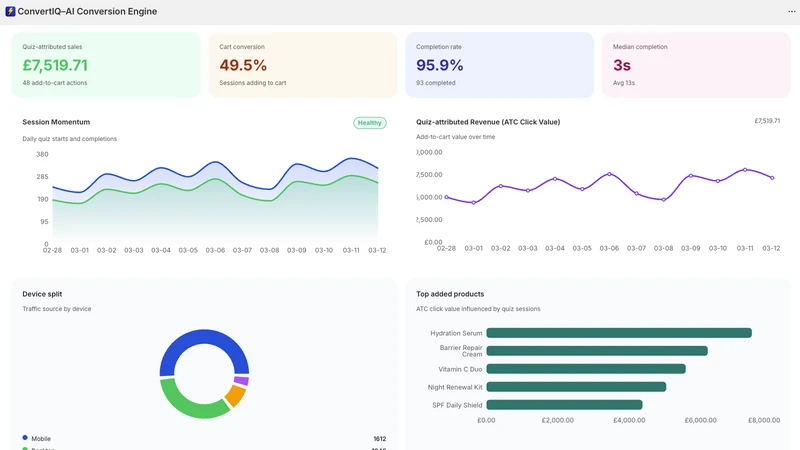The width and height of the screenshot is (800, 450).
Task: Click the blue Mobile legend dot
Action: 25,438
